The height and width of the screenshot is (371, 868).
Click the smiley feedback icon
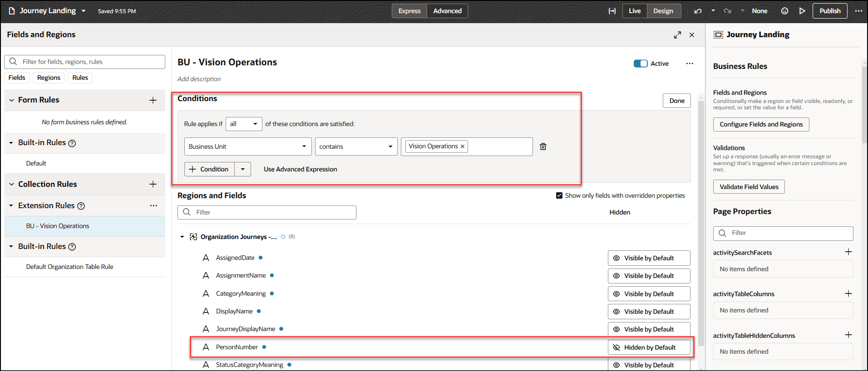[x=784, y=11]
